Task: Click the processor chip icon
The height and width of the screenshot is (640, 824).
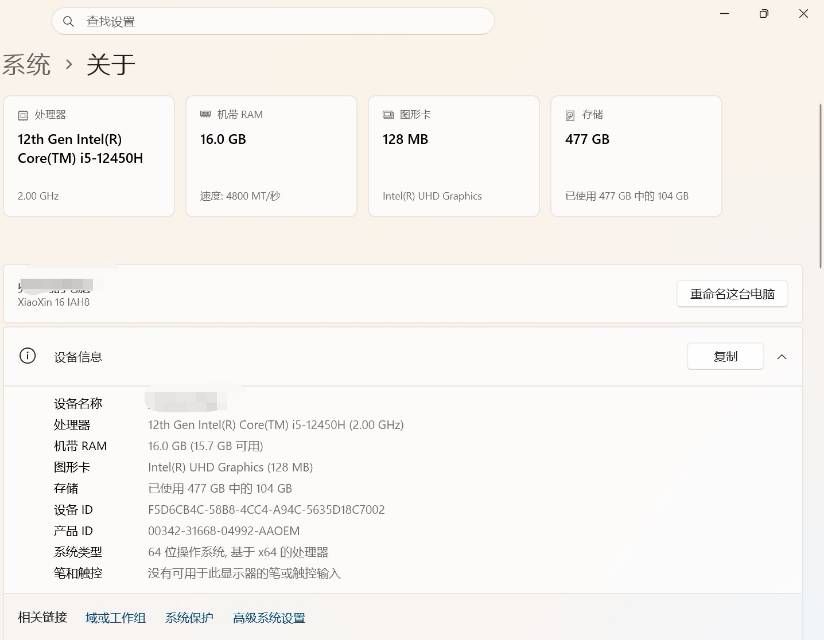Action: pos(23,115)
